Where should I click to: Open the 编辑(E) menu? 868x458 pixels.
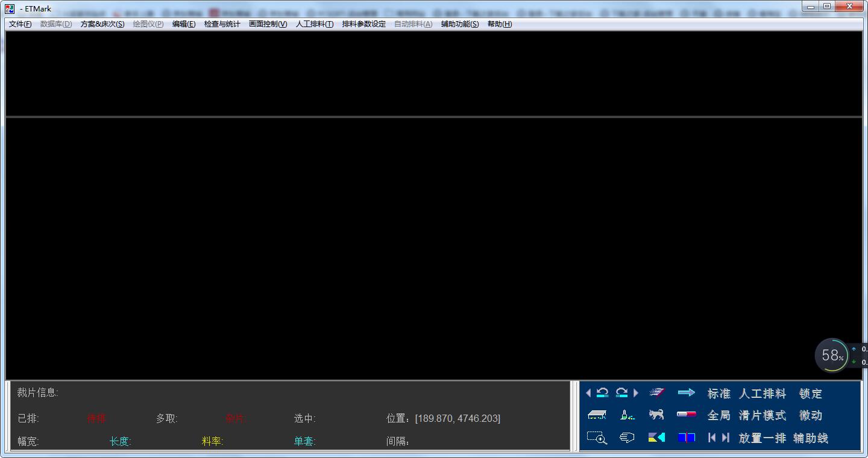tap(184, 24)
